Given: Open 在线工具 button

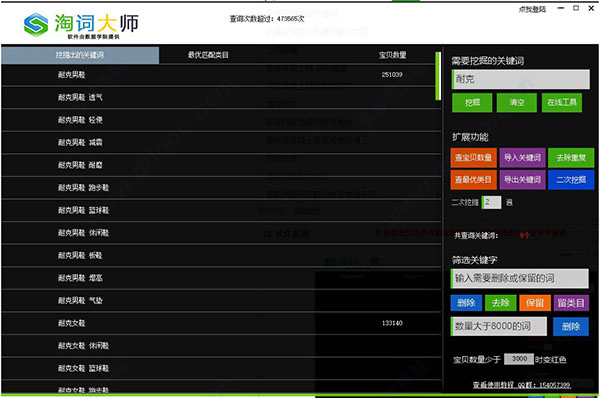Looking at the screenshot, I should [x=562, y=103].
